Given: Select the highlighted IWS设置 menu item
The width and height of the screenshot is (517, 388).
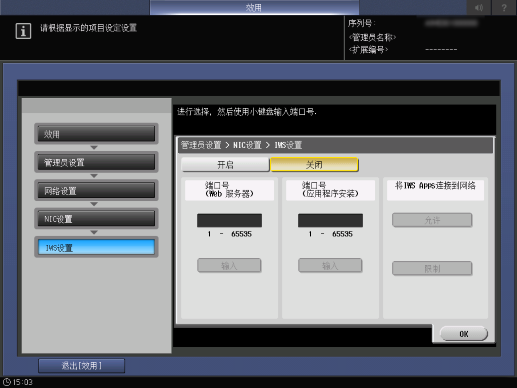Looking at the screenshot, I should (x=96, y=247).
